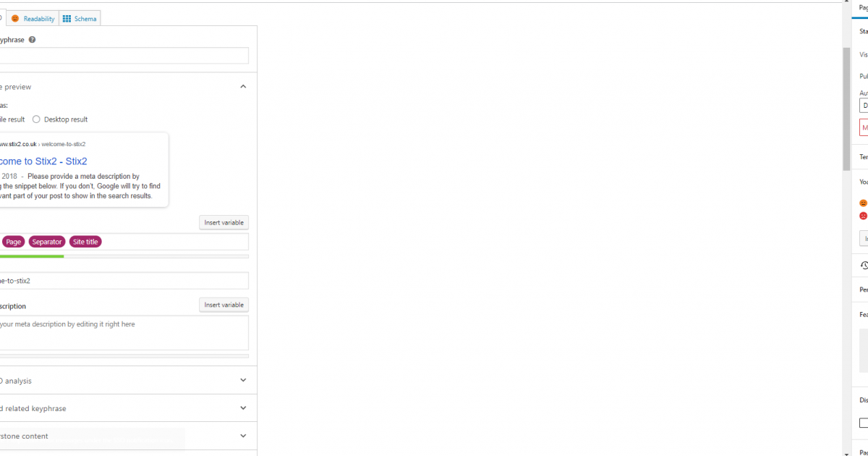Image resolution: width=868 pixels, height=456 pixels.
Task: Tick the discussion checkbox in right sidebar
Action: (x=864, y=423)
